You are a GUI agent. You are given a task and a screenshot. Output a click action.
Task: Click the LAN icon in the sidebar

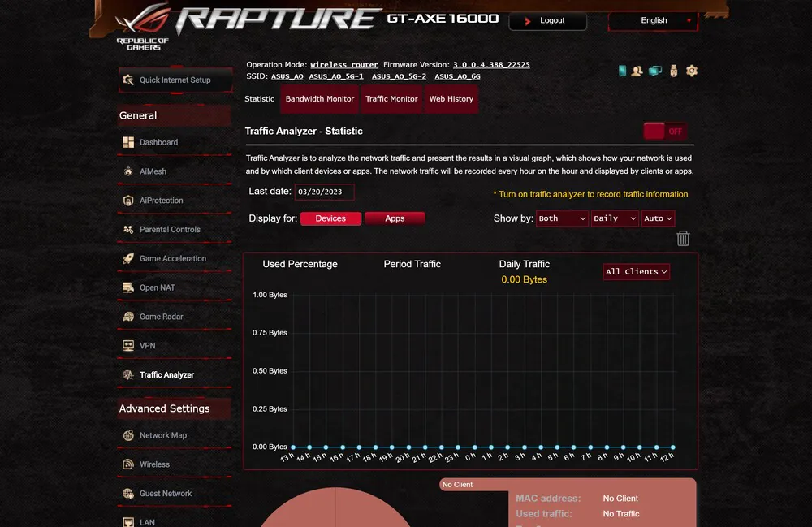pos(128,522)
